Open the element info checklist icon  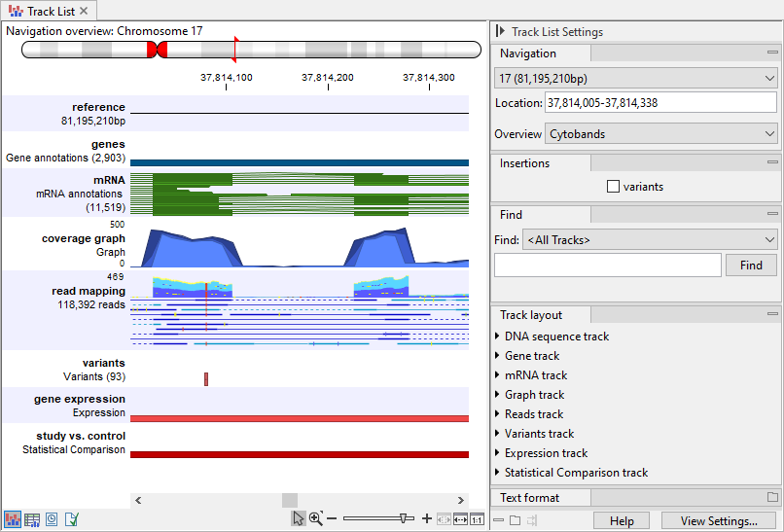pyautogui.click(x=71, y=519)
